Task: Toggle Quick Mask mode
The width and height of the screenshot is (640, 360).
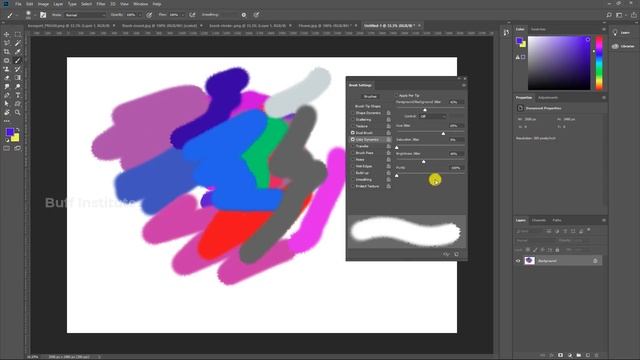Action: pos(7,149)
